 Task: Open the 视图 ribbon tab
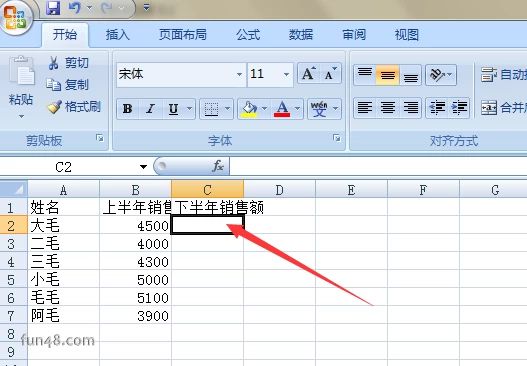coord(407,35)
